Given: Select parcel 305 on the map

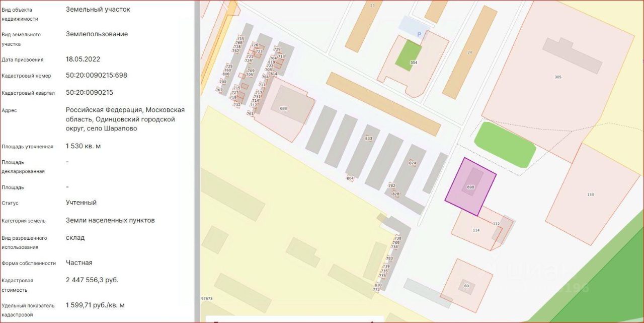Looking at the screenshot, I should pyautogui.click(x=557, y=77).
